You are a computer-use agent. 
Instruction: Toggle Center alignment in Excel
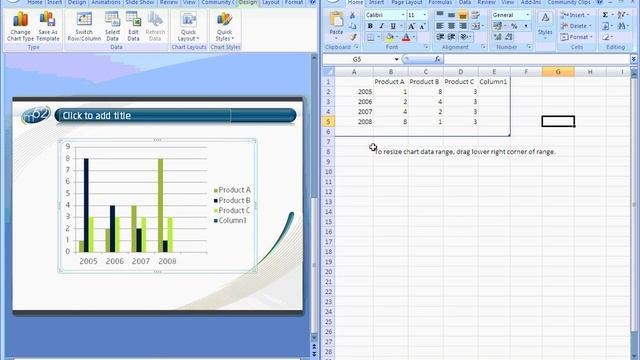pyautogui.click(x=451, y=26)
